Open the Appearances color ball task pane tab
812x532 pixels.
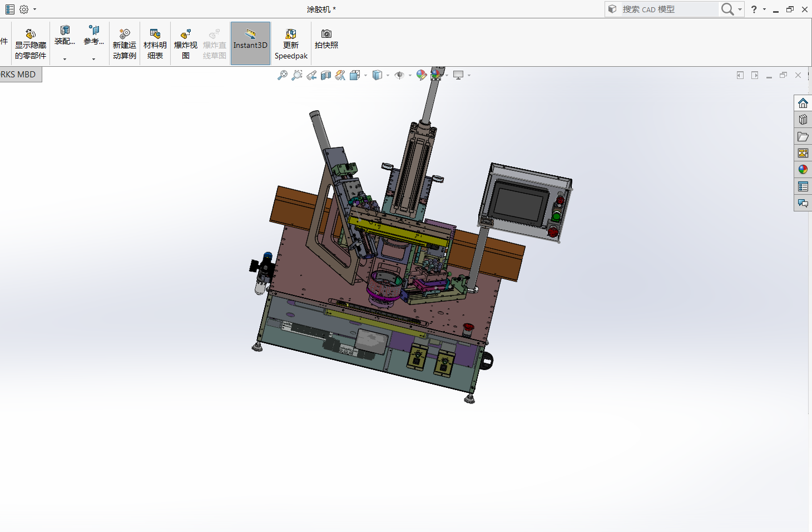(803, 170)
